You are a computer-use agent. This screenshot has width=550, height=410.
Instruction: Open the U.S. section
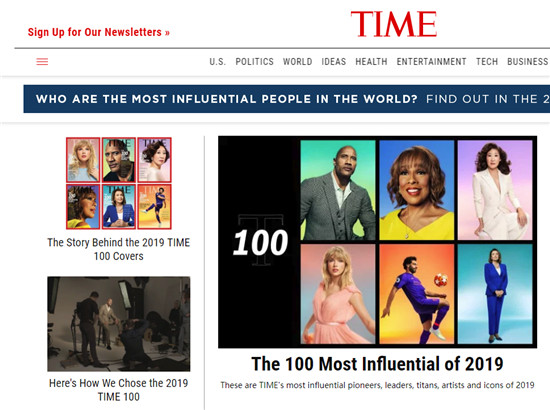[x=217, y=62]
